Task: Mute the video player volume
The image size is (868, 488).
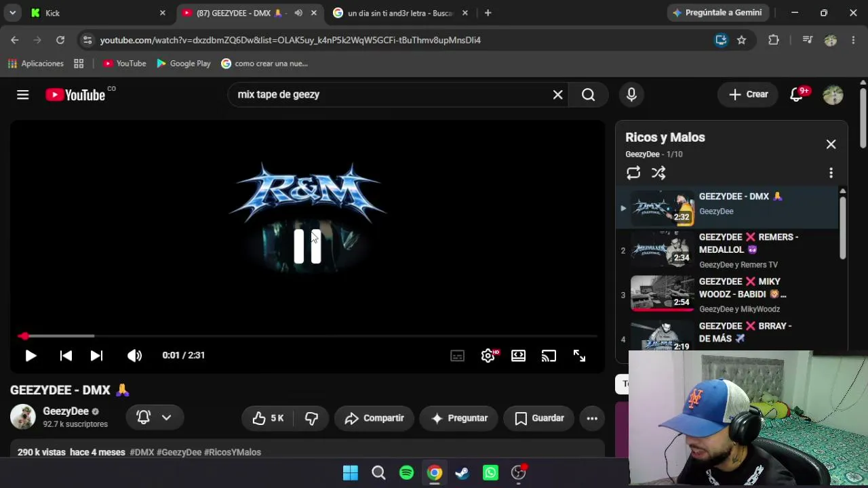Action: click(x=134, y=355)
